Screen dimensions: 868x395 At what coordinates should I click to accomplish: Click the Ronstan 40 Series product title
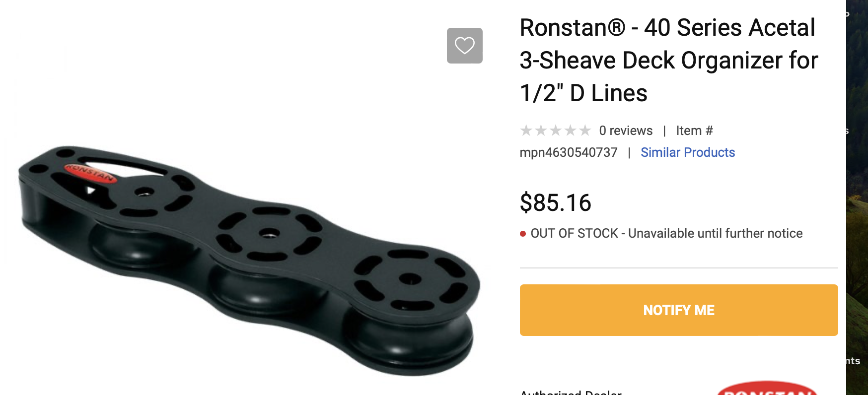pos(668,60)
